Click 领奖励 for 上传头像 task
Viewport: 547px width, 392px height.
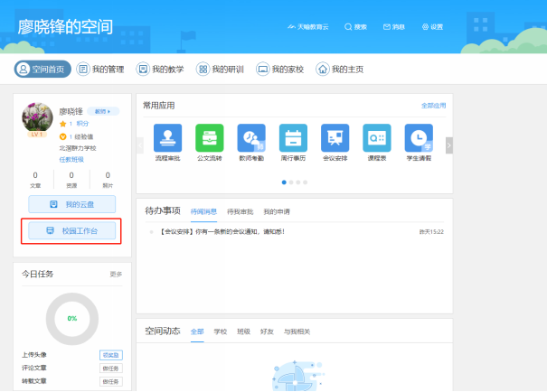[111, 355]
